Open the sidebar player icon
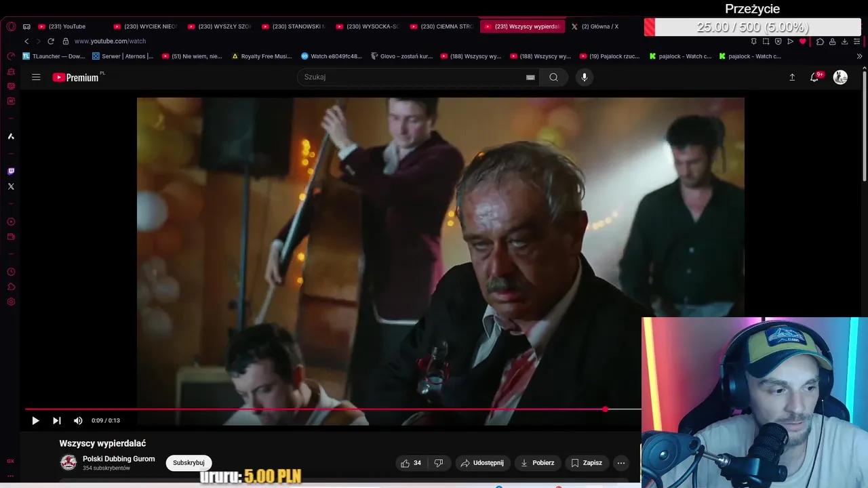The height and width of the screenshot is (488, 868). (11, 222)
